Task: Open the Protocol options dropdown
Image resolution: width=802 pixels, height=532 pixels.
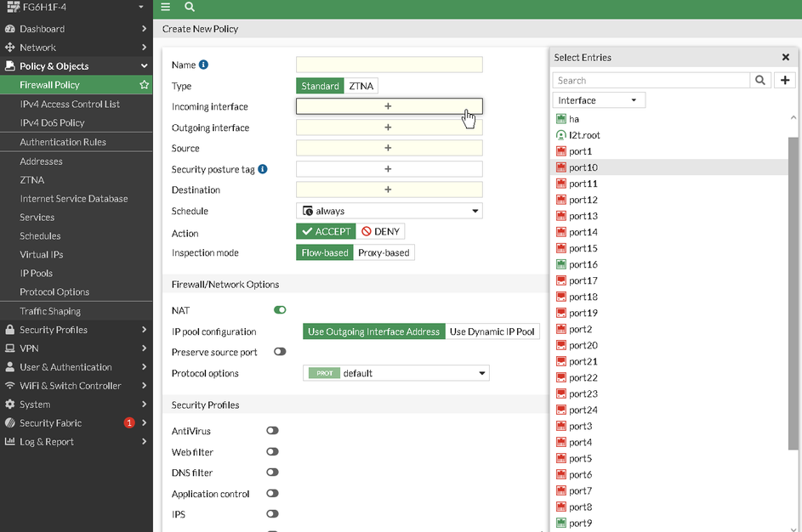Action: (x=396, y=373)
